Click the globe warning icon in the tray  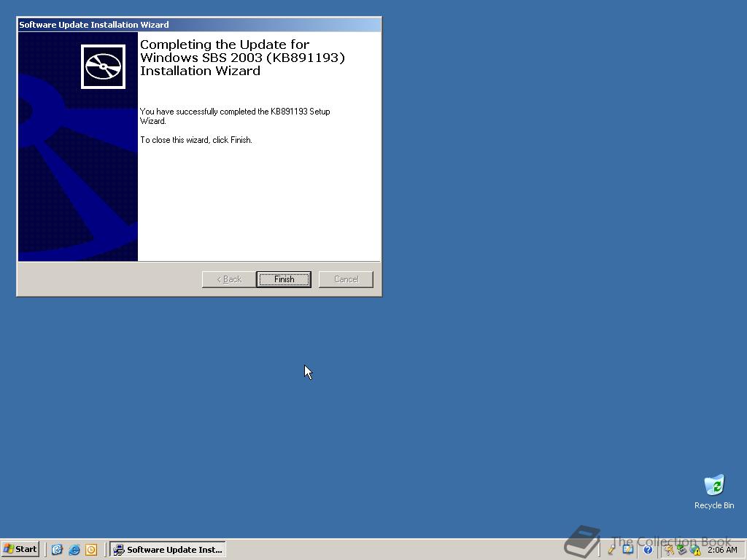(x=695, y=550)
